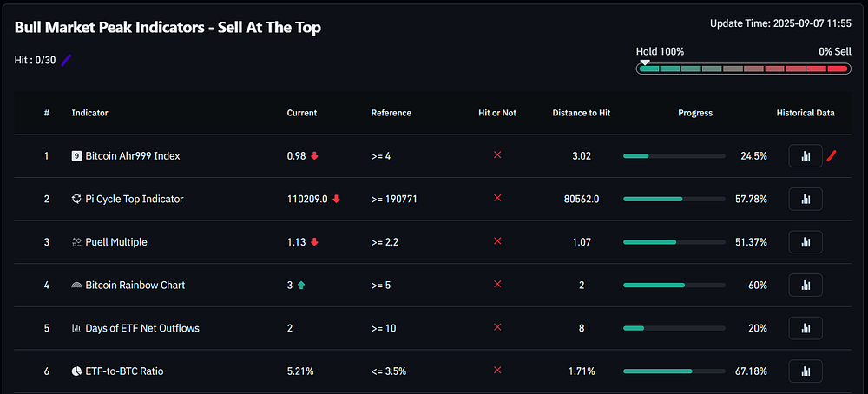
Task: Open historical data chart for Days of ETF Net Outflows
Action: point(806,328)
